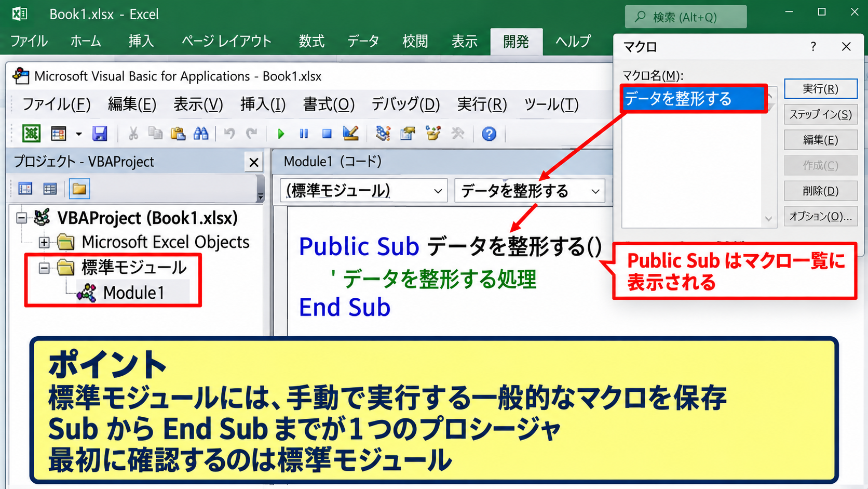Save the workbook with the floppy disk icon

[100, 134]
